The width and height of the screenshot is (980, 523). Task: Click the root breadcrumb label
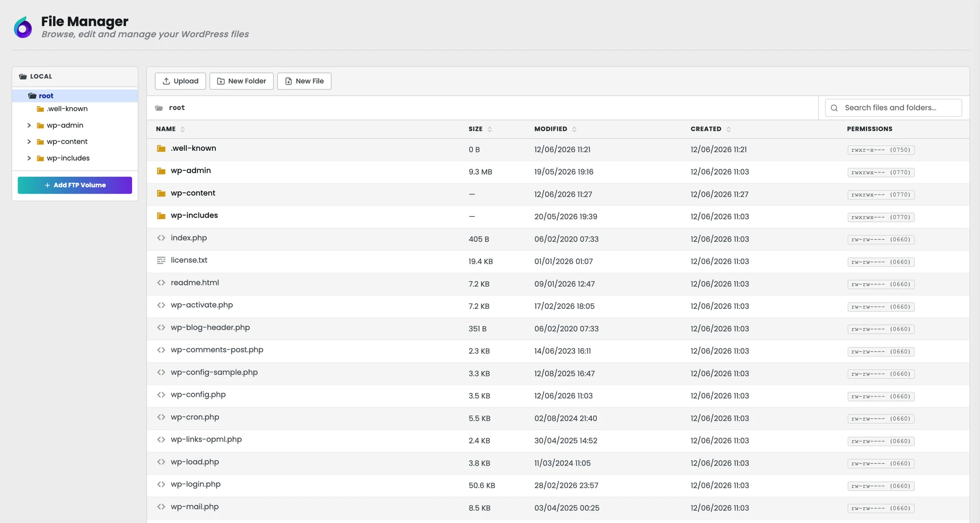[177, 108]
